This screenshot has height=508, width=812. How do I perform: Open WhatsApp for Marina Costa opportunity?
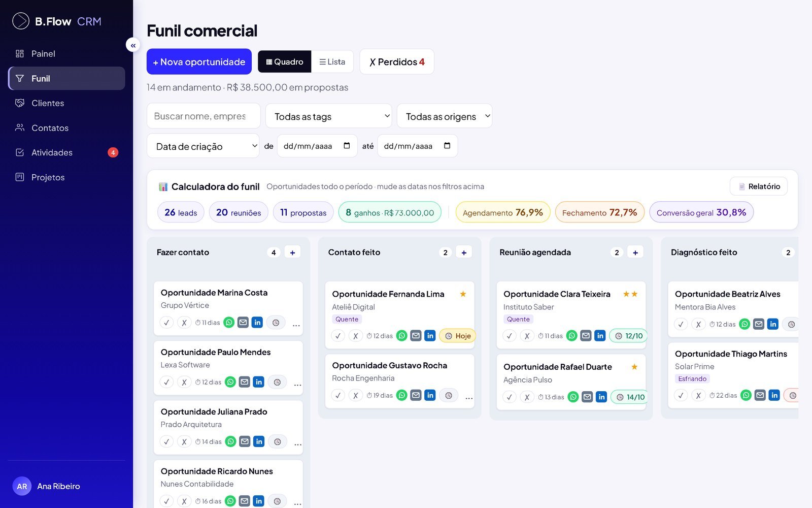coord(229,323)
